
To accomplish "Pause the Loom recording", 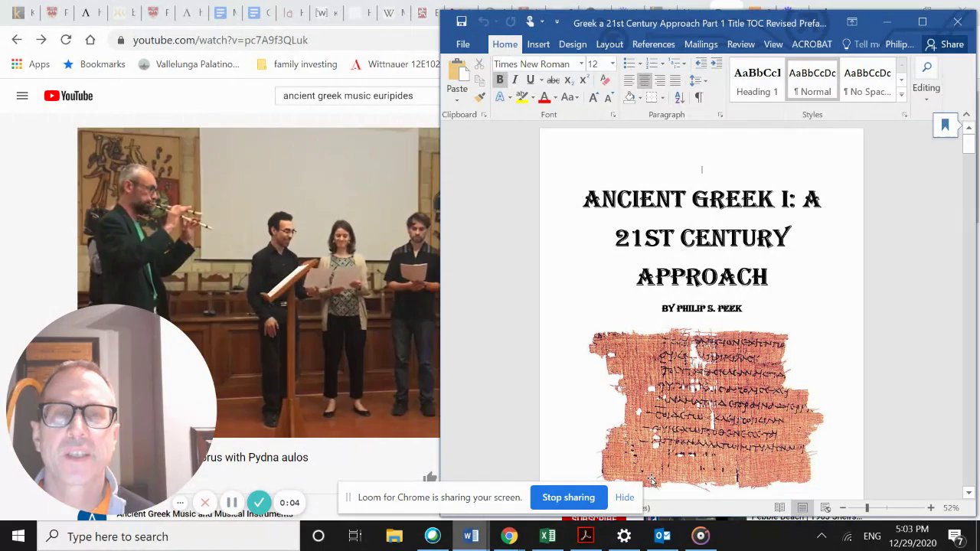I will [x=231, y=503].
